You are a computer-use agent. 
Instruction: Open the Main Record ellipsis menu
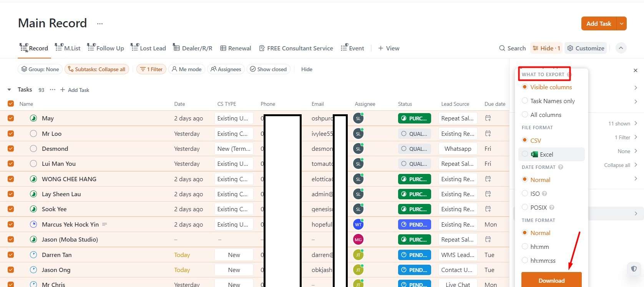pos(100,23)
